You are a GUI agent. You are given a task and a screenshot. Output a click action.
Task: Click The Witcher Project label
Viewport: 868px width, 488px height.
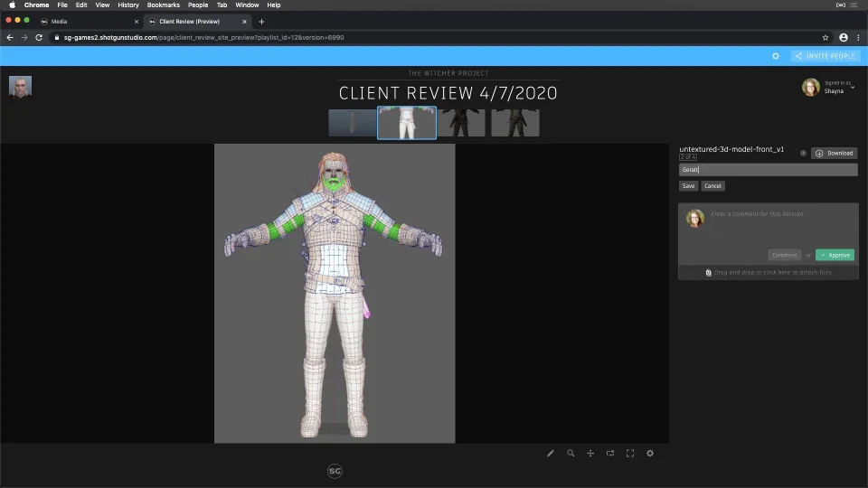[x=448, y=73]
